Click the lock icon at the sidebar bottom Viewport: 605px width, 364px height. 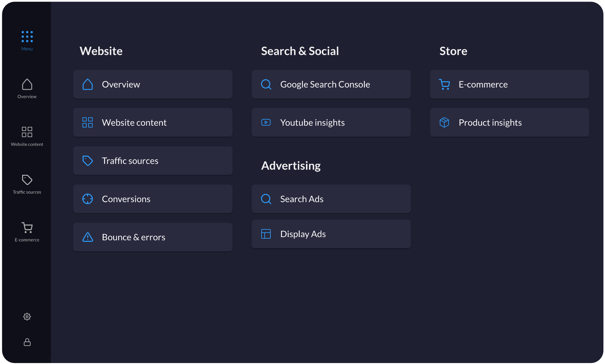27,342
